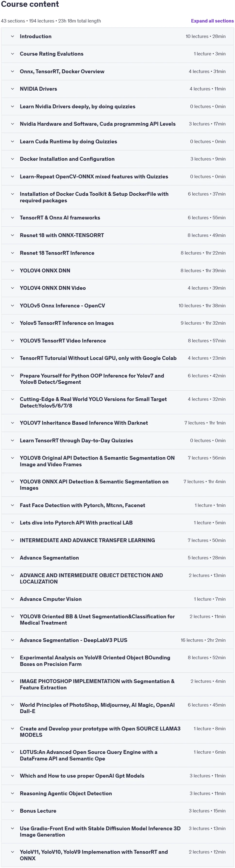Expand all sections link
Screen dimensions: 235x868
click(x=212, y=21)
